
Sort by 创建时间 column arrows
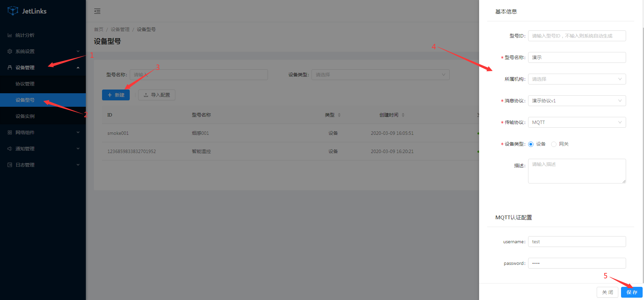click(x=403, y=115)
